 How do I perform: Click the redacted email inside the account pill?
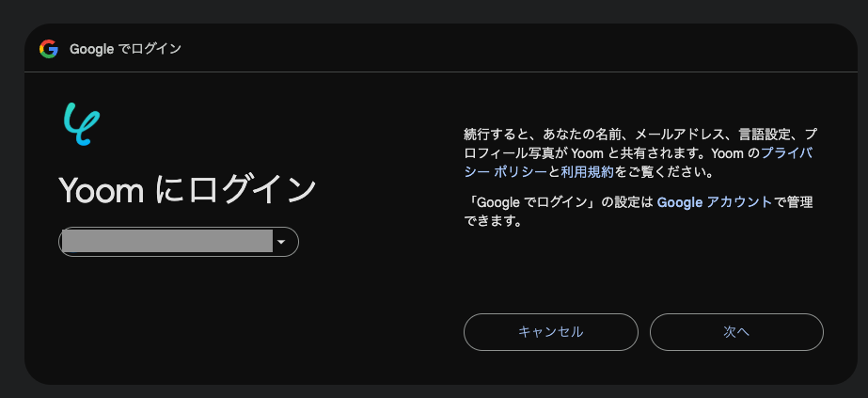(x=167, y=242)
